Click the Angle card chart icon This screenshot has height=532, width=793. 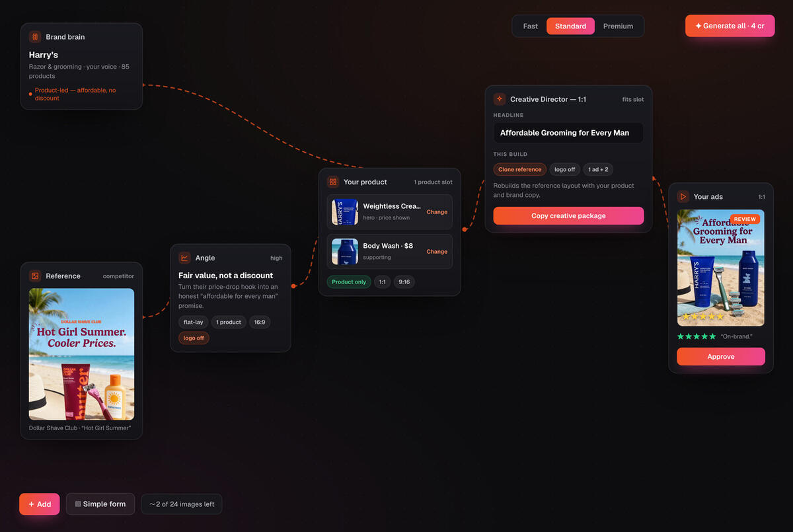[184, 258]
